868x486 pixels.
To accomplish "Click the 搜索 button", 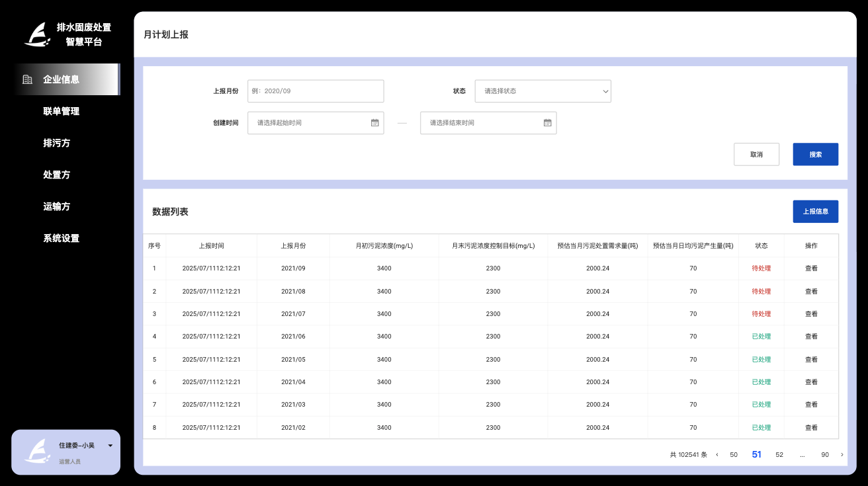I will 815,154.
